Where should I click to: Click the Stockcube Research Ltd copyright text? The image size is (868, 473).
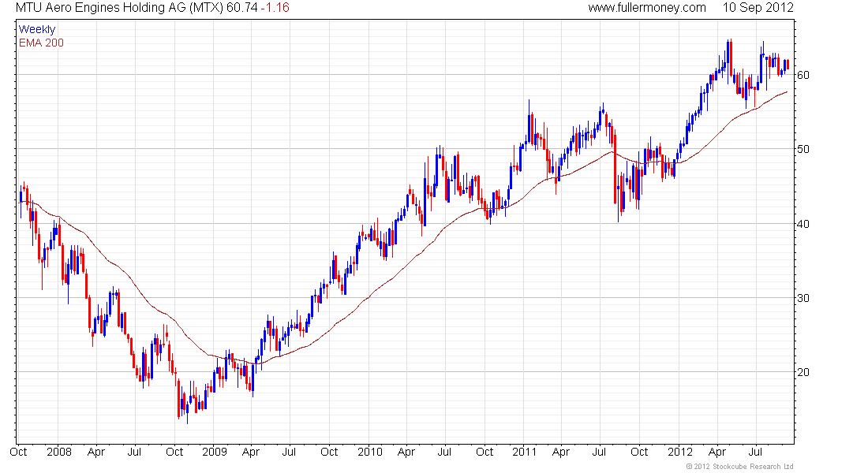point(739,467)
